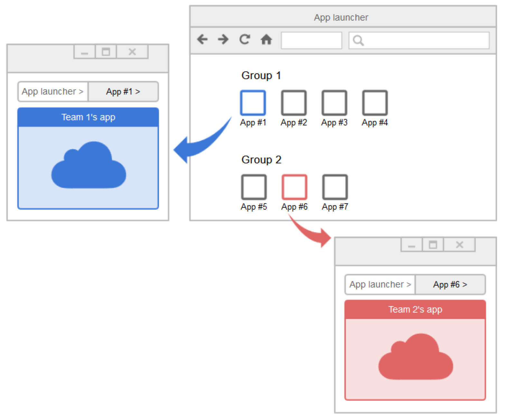Click the magnifier icon in search box
Viewport: 508px width, 420px height.
pos(358,41)
